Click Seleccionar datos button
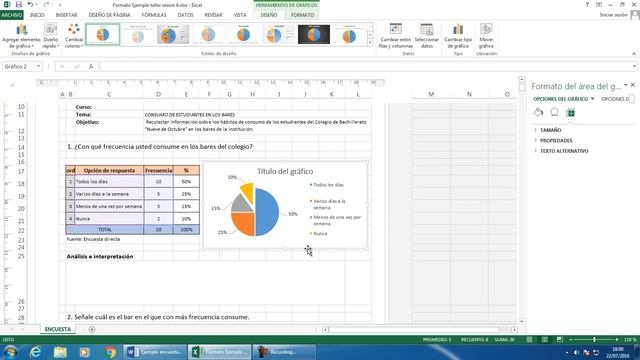Viewport: 640px width, 360px height. click(x=427, y=36)
